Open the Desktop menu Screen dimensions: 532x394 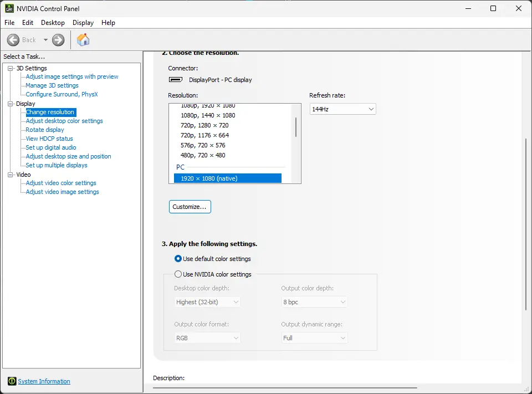pyautogui.click(x=53, y=23)
